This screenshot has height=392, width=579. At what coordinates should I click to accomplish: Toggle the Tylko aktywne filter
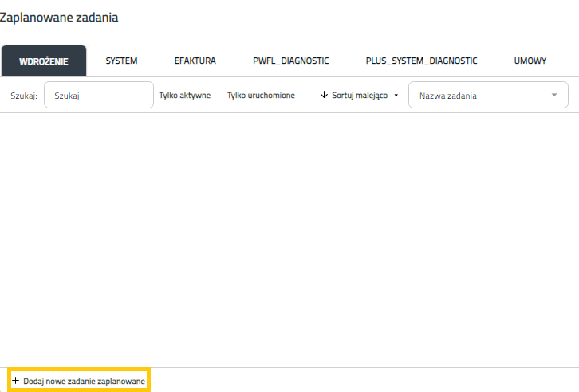point(185,95)
